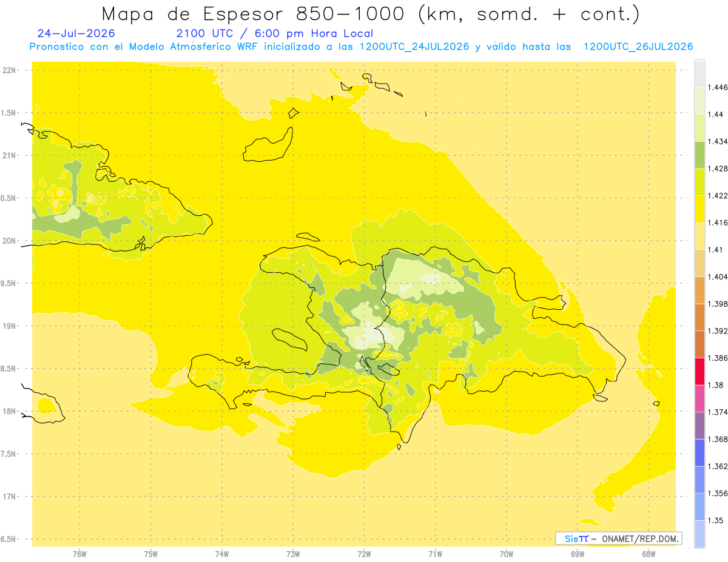728x562 pixels.
Task: Click the dark green legend swatch between 1.428 and 1.434
Action: pos(699,154)
